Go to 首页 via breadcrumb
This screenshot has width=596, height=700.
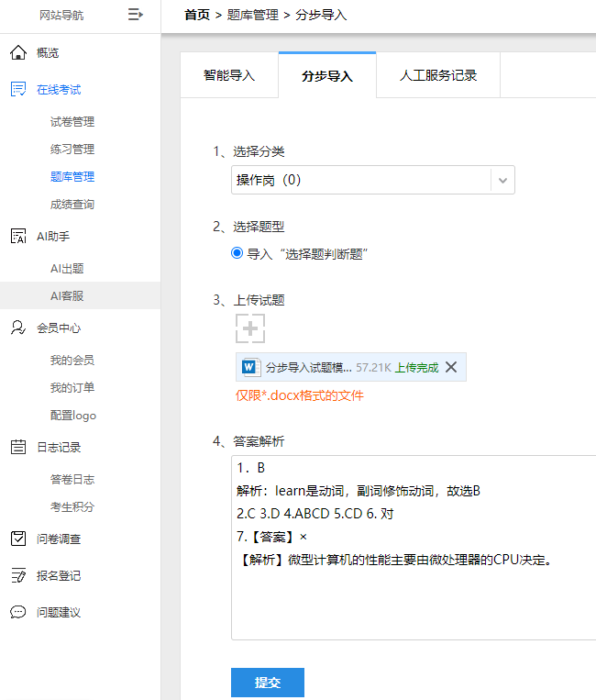[197, 15]
